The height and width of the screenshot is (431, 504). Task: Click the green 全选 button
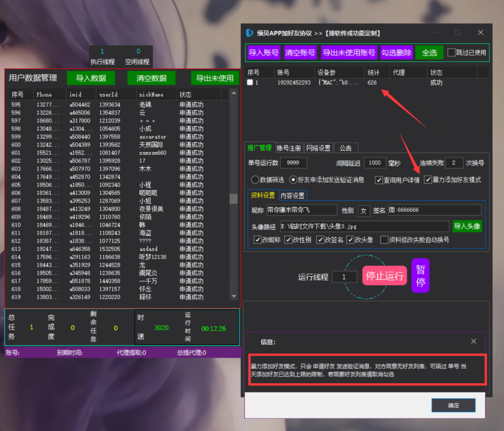point(429,53)
